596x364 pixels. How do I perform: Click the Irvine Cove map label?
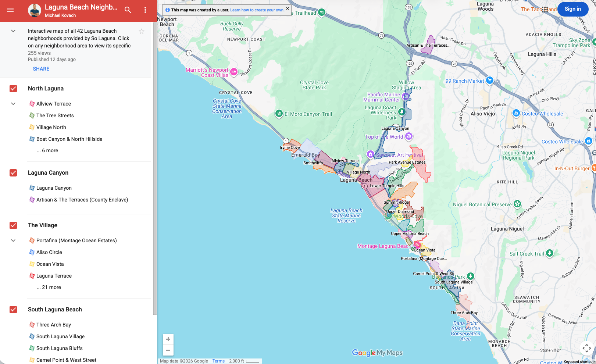pyautogui.click(x=290, y=147)
